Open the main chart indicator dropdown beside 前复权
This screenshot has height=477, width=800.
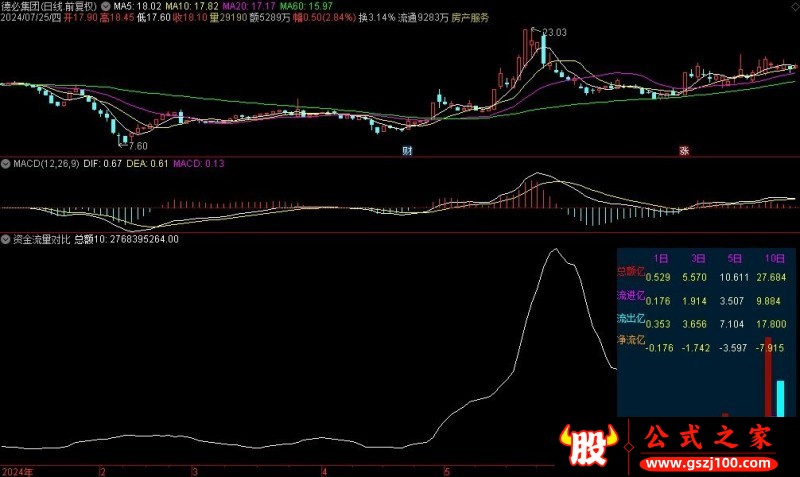pyautogui.click(x=106, y=7)
